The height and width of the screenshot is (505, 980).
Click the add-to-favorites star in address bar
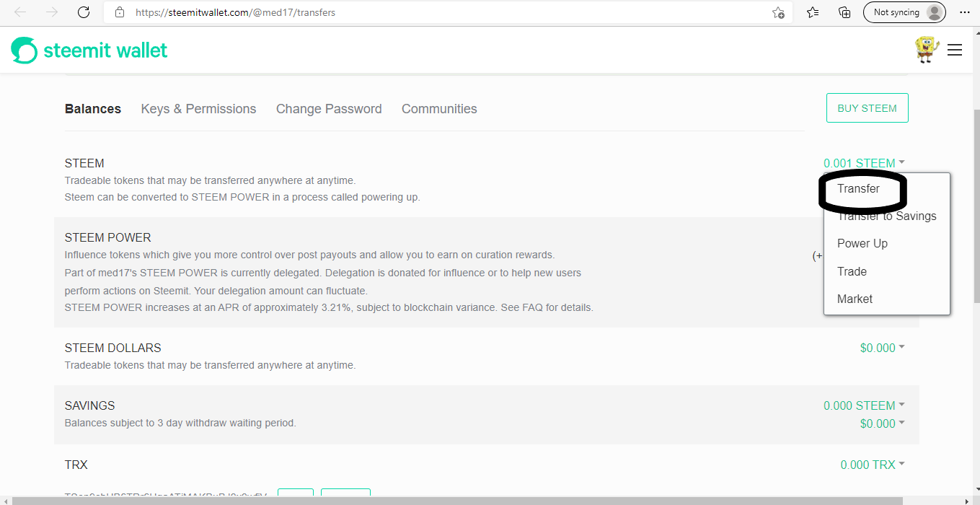pos(778,12)
